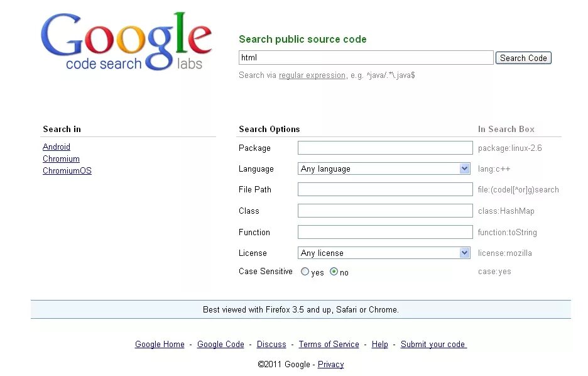Screen dimensions: 588x376
Task: Open the Terms of Service link
Action: tap(329, 344)
